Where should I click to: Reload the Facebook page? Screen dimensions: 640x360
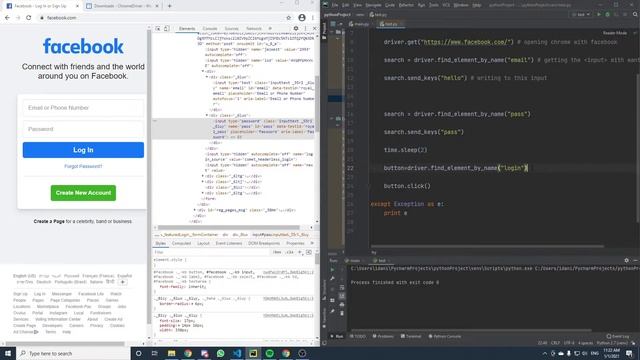pyautogui.click(x=29, y=18)
